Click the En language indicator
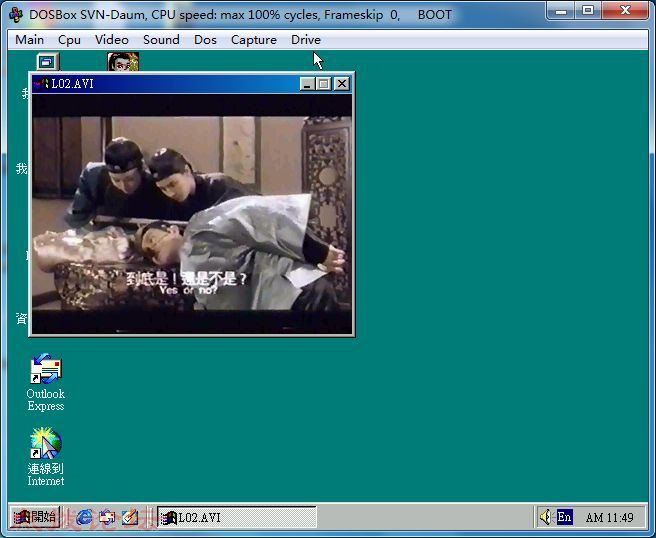Viewport: 656px width, 538px height. [x=564, y=518]
